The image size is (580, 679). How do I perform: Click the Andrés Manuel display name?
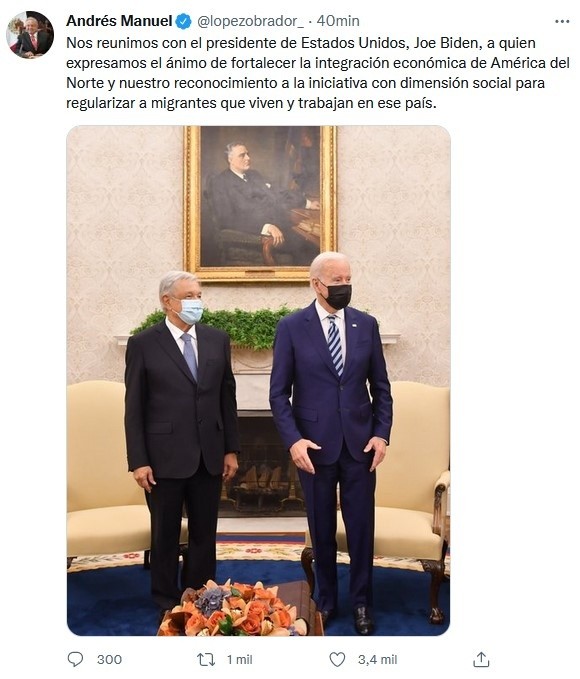[x=119, y=21]
